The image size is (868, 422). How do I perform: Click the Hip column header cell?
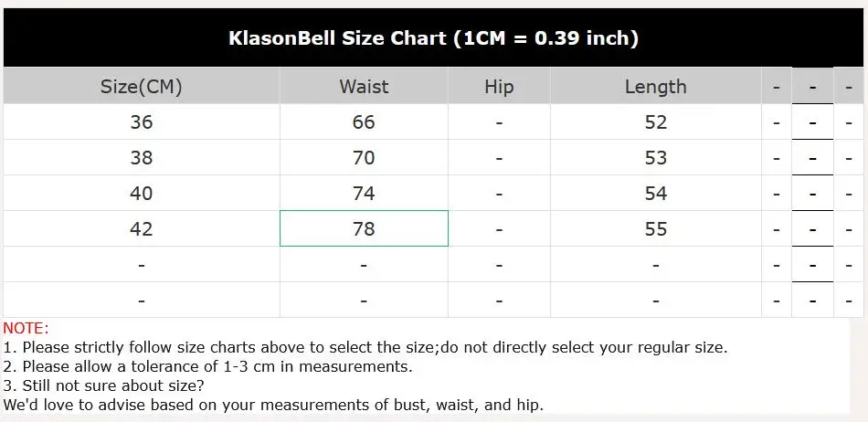point(499,87)
